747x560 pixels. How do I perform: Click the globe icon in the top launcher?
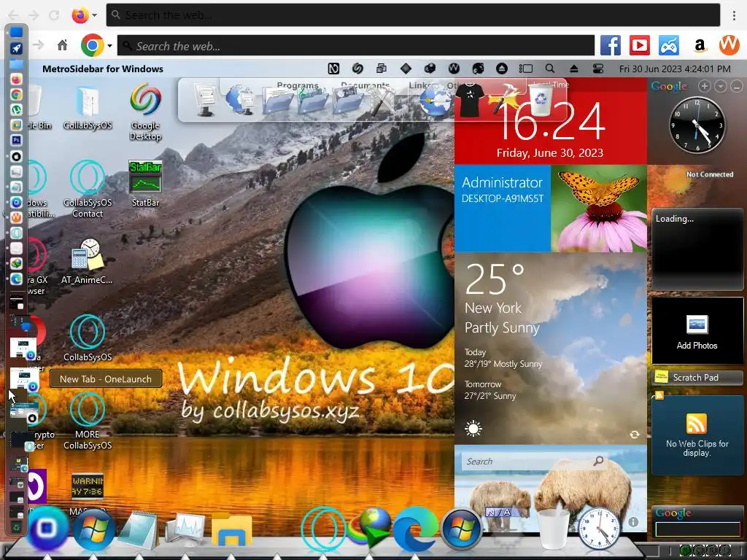[435, 101]
